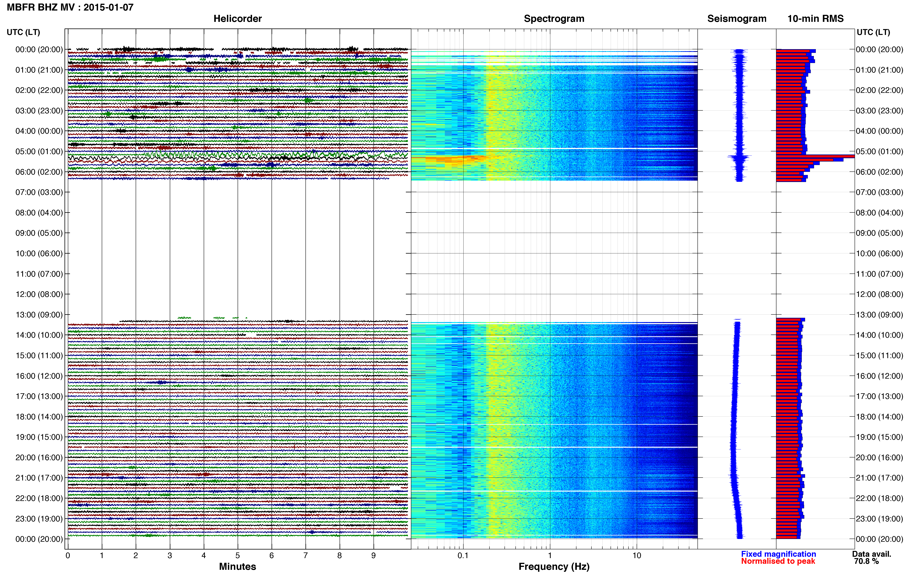Click the blue Fixed magnification legend text
Image resolution: width=924 pixels, height=578 pixels.
tap(778, 554)
